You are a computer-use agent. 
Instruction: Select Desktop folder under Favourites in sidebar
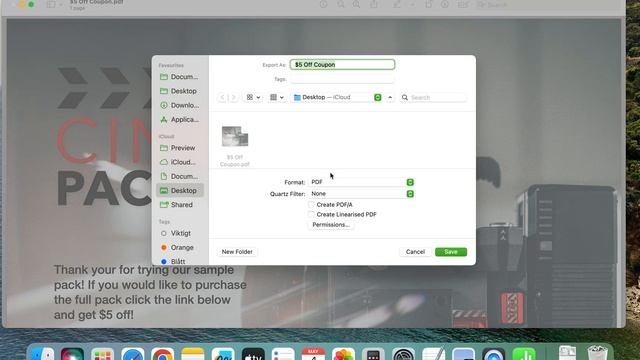pos(180,91)
